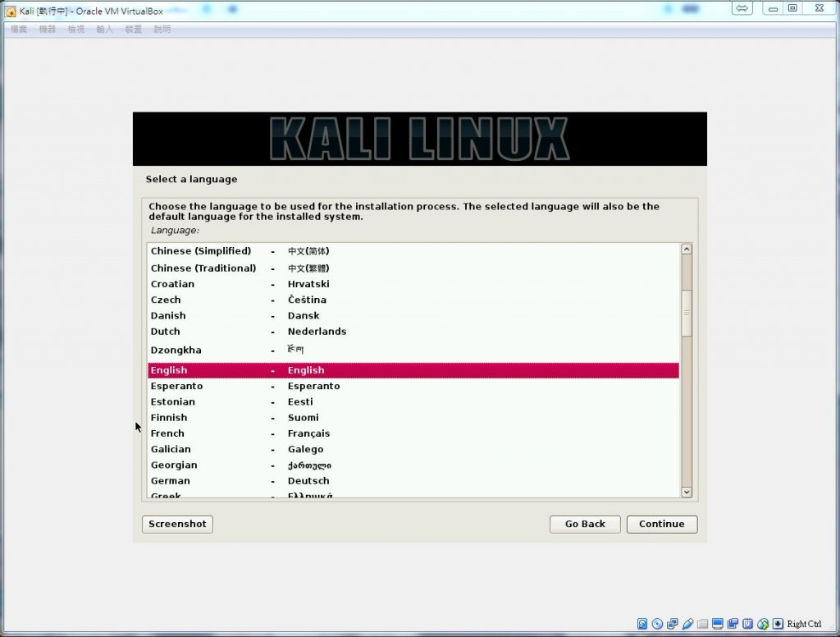This screenshot has width=840, height=637.
Task: Click the video capture status icon
Action: pos(733,624)
